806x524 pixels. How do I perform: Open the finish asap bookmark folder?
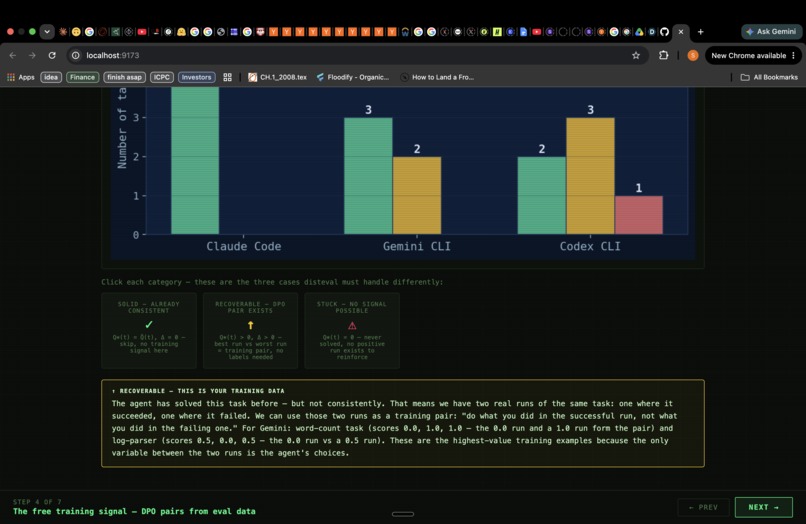pyautogui.click(x=124, y=77)
